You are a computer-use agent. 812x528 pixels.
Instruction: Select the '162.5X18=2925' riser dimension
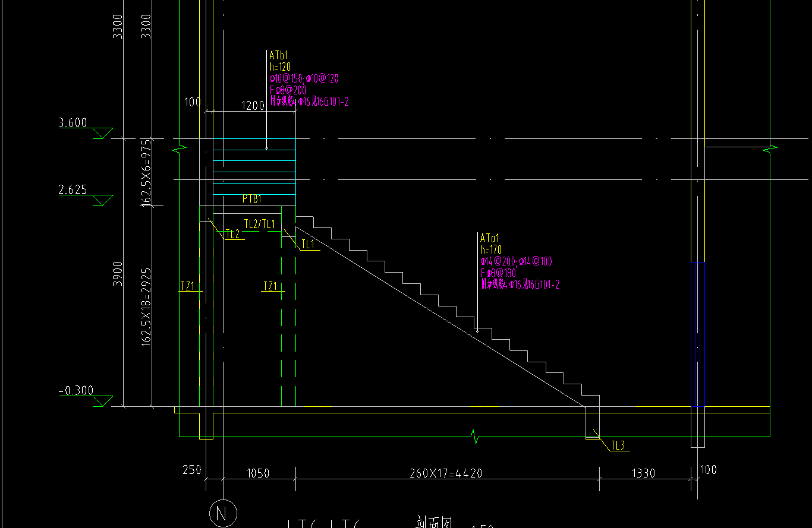pyautogui.click(x=146, y=307)
